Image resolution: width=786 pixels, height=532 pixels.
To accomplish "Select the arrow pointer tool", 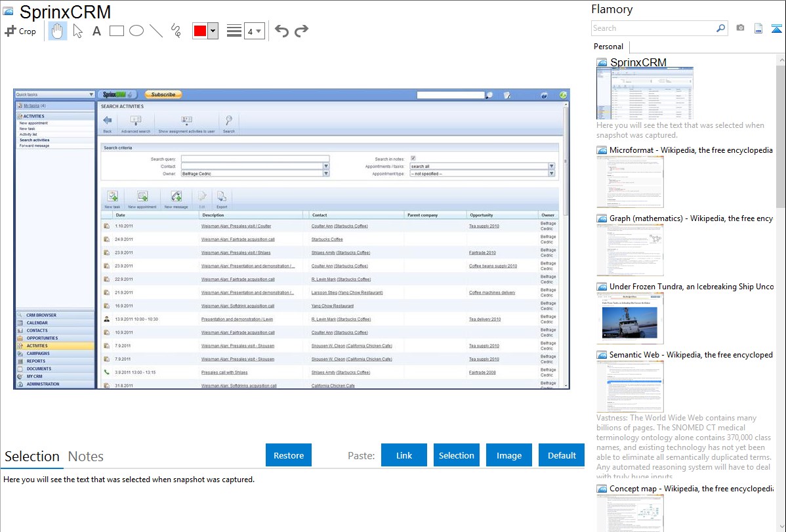I will [x=77, y=31].
